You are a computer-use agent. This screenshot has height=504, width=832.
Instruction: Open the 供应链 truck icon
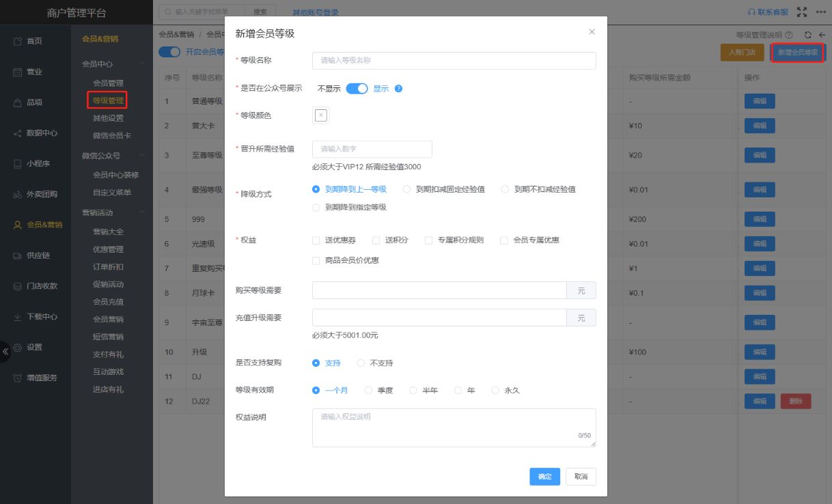18,255
